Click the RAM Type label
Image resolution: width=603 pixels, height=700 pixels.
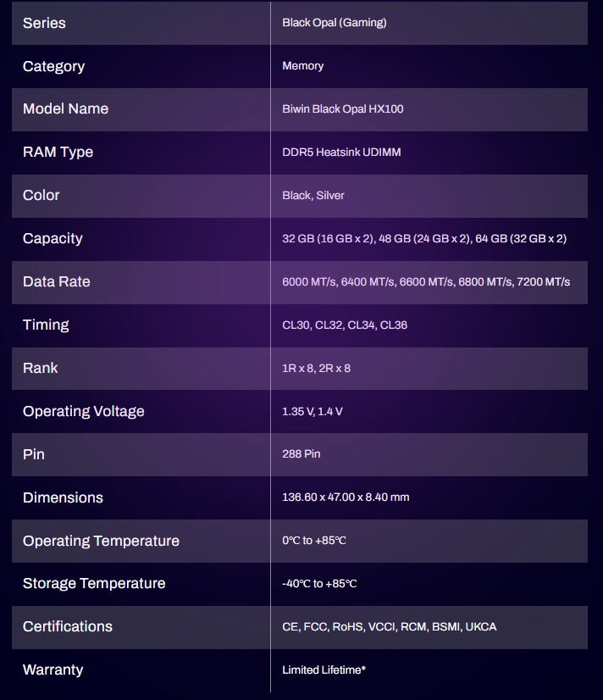pyautogui.click(x=58, y=153)
